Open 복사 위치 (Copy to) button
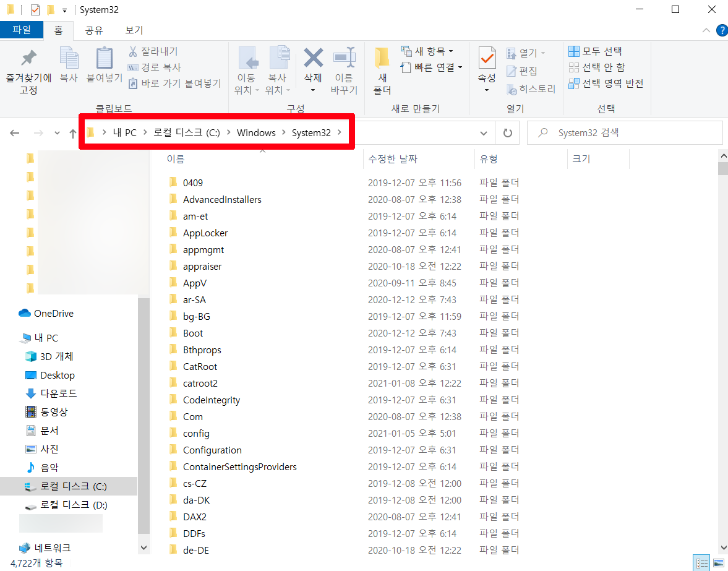 coord(278,71)
